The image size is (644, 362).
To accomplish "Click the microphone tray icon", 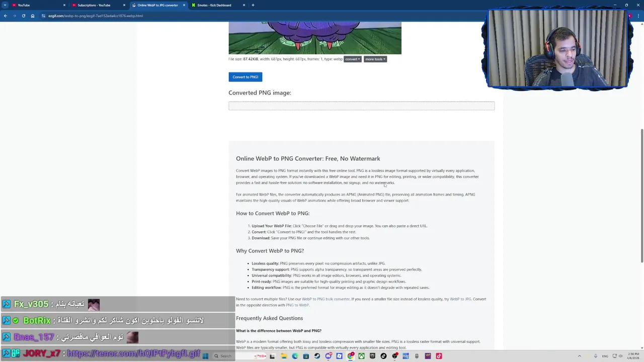I will point(596,356).
